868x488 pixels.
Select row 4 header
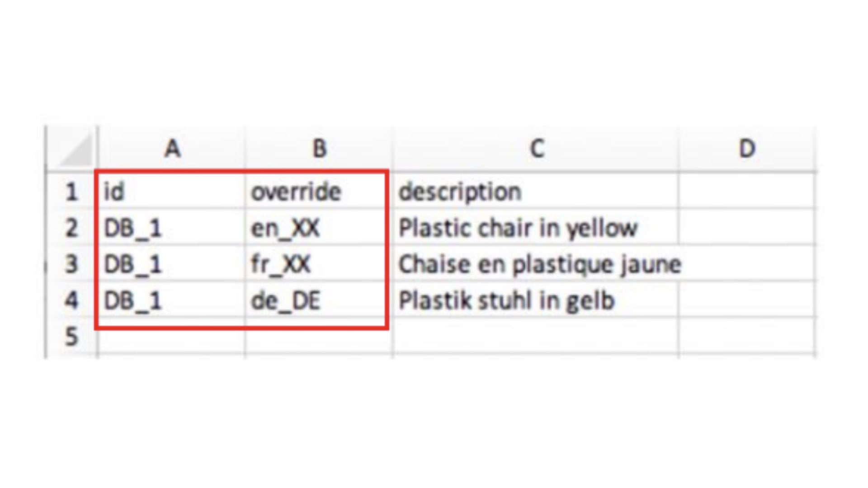tap(71, 300)
